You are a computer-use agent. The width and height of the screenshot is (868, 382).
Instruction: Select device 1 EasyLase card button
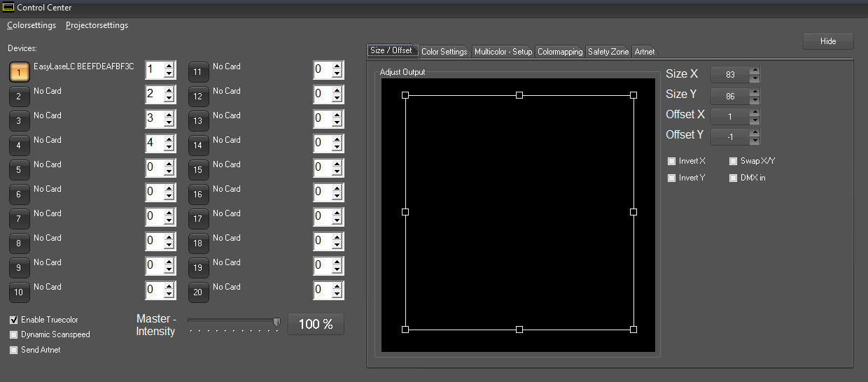click(x=19, y=71)
